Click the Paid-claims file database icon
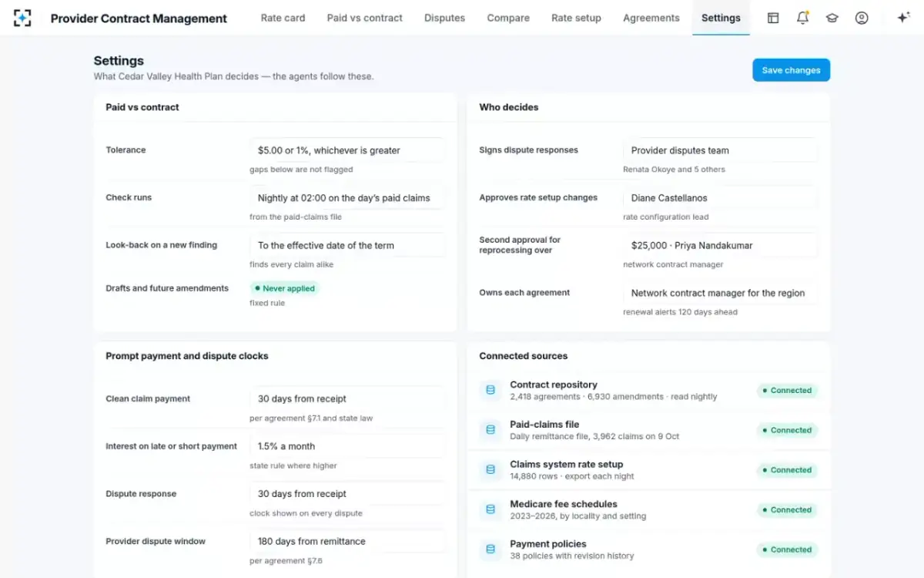Viewport: 924px width, 578px height. coord(490,430)
